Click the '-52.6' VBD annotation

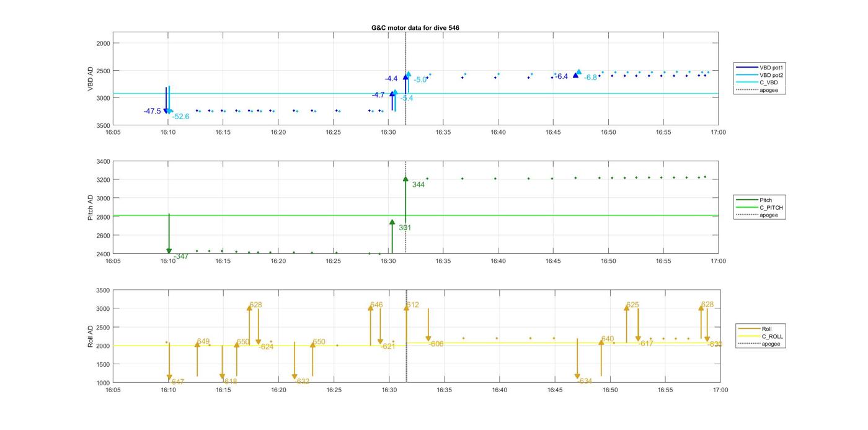(x=180, y=117)
